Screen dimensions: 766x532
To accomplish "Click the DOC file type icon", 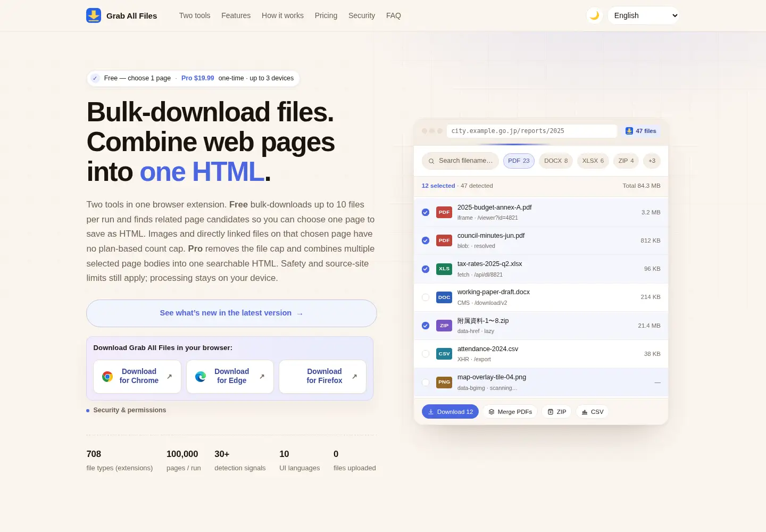I will pyautogui.click(x=444, y=297).
